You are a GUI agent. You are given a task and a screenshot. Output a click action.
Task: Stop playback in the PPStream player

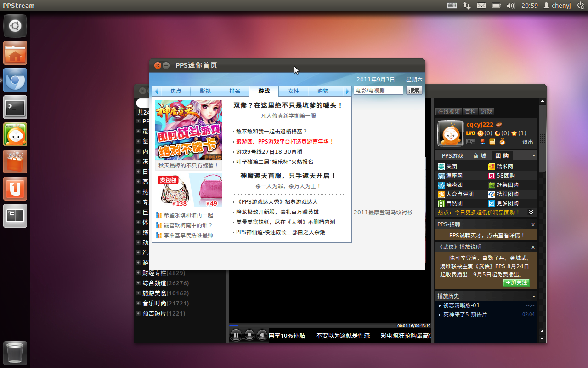click(249, 335)
